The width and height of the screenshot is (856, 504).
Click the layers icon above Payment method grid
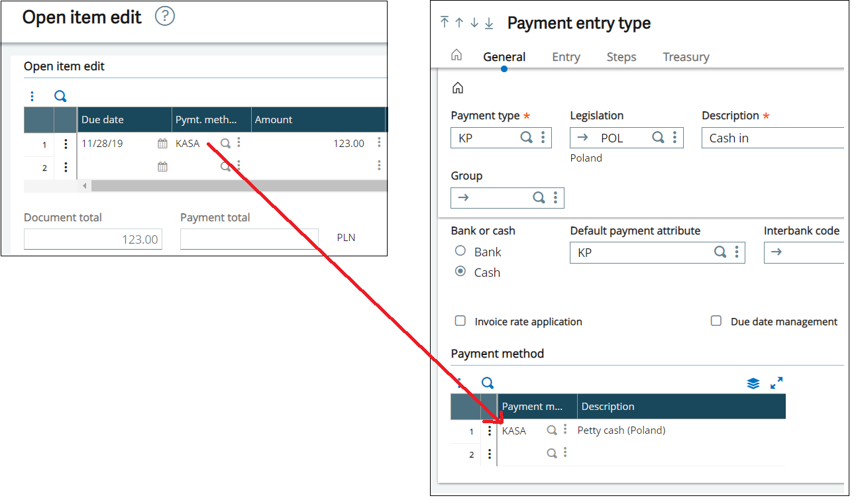coord(753,383)
